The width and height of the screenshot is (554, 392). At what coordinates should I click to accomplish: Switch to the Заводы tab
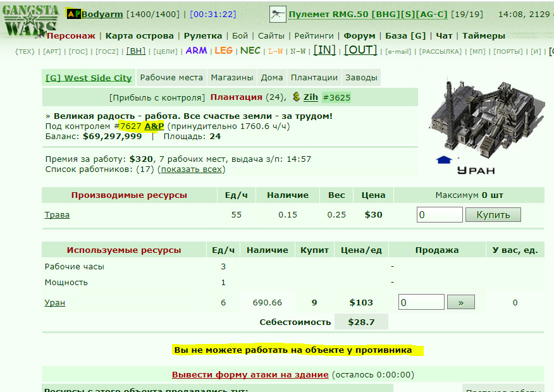[x=361, y=78]
